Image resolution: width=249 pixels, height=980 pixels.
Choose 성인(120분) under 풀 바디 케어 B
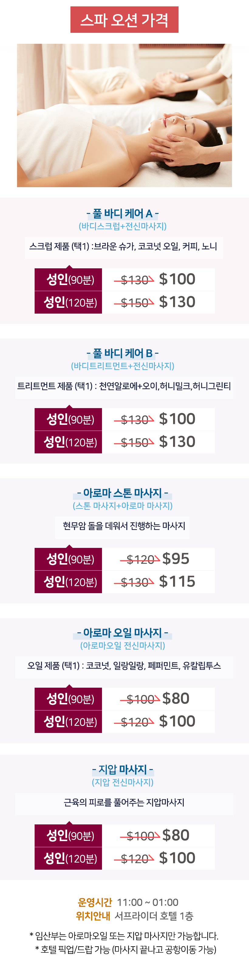(x=68, y=442)
